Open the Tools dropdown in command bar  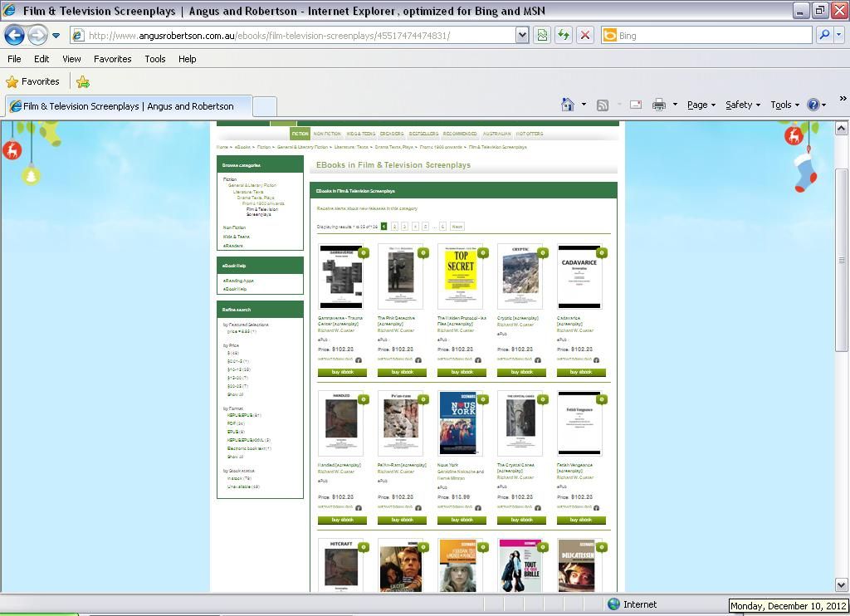tap(785, 105)
